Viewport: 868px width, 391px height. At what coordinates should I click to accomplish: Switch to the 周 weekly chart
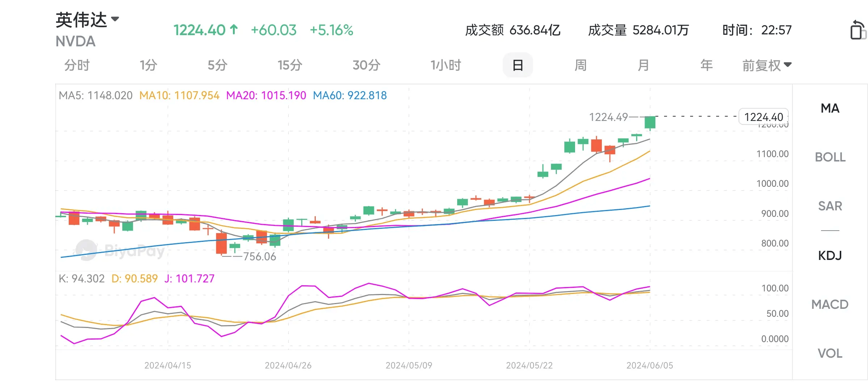[x=580, y=66]
